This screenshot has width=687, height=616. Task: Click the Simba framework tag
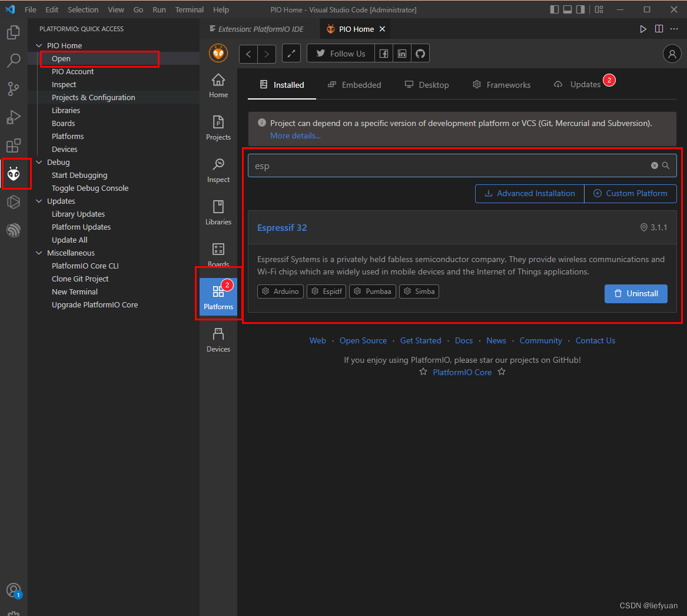[x=419, y=292]
